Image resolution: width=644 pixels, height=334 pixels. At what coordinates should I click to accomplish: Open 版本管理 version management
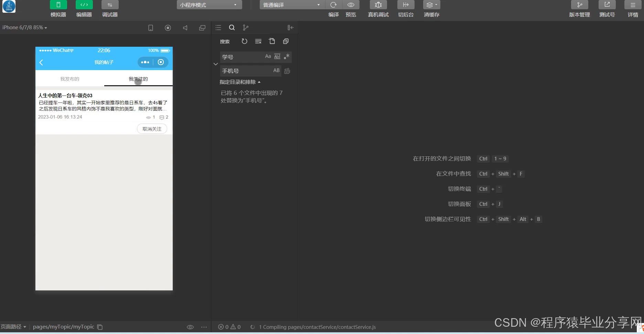click(x=579, y=5)
